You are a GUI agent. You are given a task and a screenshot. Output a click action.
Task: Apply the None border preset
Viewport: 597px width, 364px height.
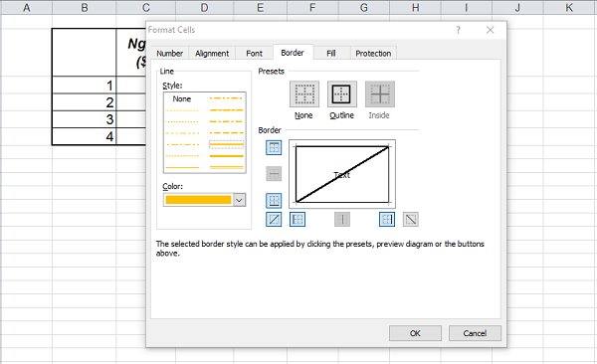click(x=304, y=94)
